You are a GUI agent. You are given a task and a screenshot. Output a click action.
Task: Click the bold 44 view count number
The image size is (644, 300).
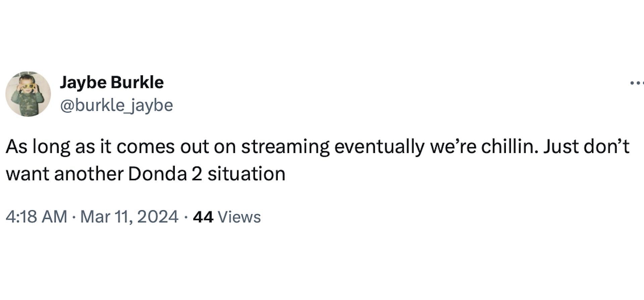tap(203, 217)
